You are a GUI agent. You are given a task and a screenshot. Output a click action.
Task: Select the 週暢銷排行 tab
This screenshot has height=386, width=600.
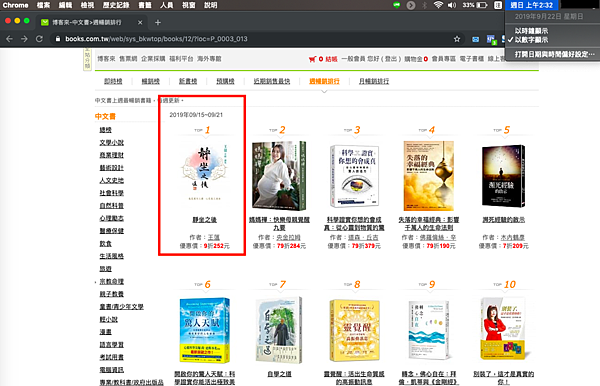click(x=324, y=81)
